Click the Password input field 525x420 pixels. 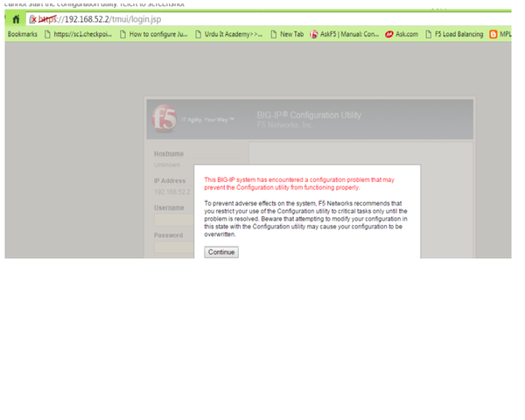[174, 247]
